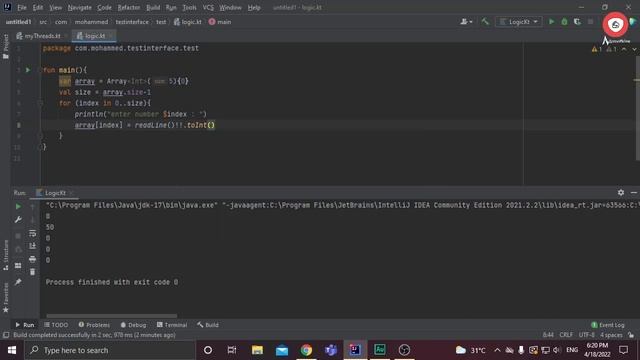
Task: Rerun the program from the Run panel
Action: point(18,207)
